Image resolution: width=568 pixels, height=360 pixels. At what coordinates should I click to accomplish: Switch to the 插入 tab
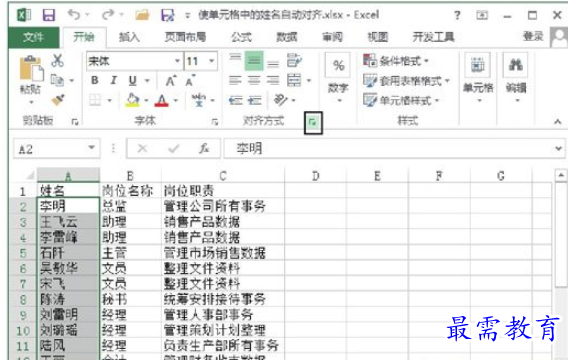tap(129, 37)
